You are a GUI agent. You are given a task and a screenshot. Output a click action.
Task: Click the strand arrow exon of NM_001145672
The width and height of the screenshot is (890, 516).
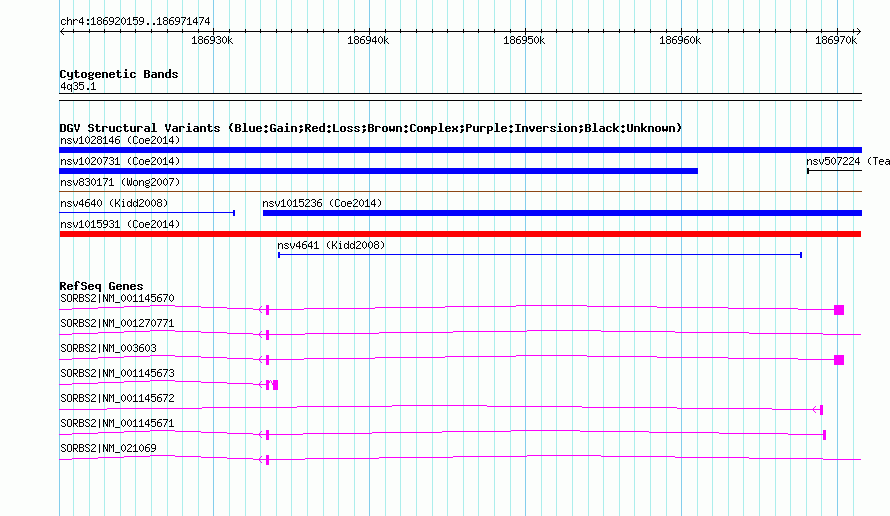821,410
